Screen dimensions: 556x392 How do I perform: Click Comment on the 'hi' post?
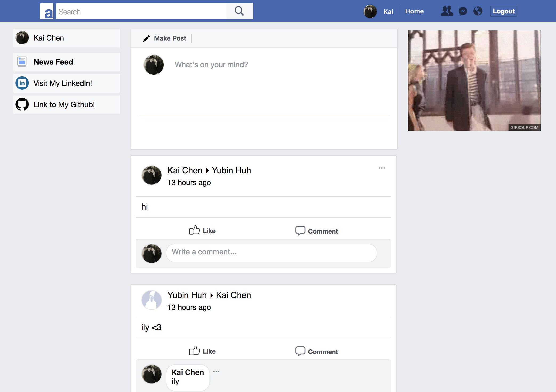pyautogui.click(x=317, y=231)
